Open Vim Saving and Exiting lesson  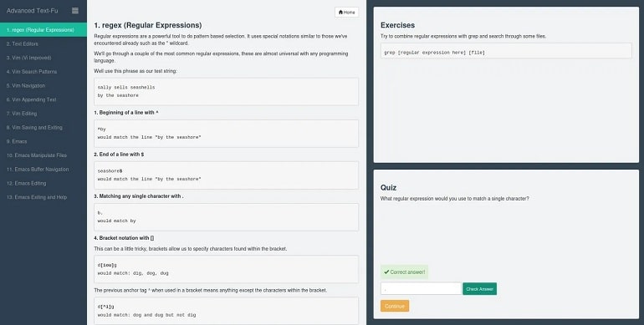tap(43, 128)
